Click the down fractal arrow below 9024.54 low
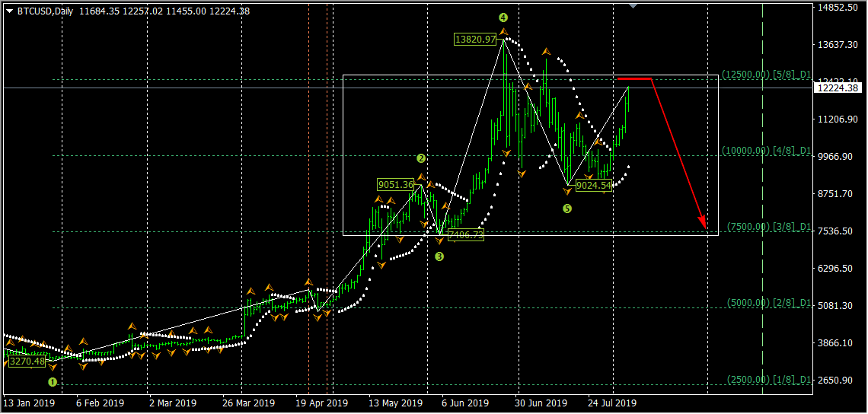The width and height of the screenshot is (868, 414). point(566,191)
